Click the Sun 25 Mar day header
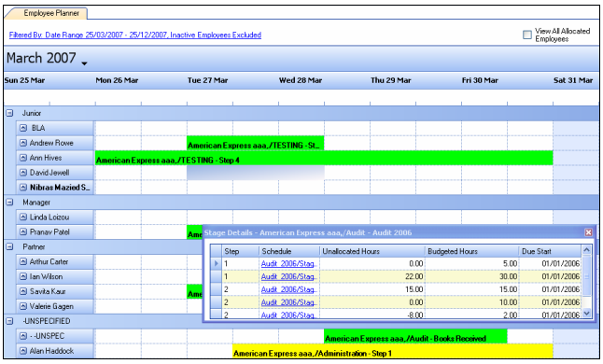603x364 pixels. [x=24, y=80]
